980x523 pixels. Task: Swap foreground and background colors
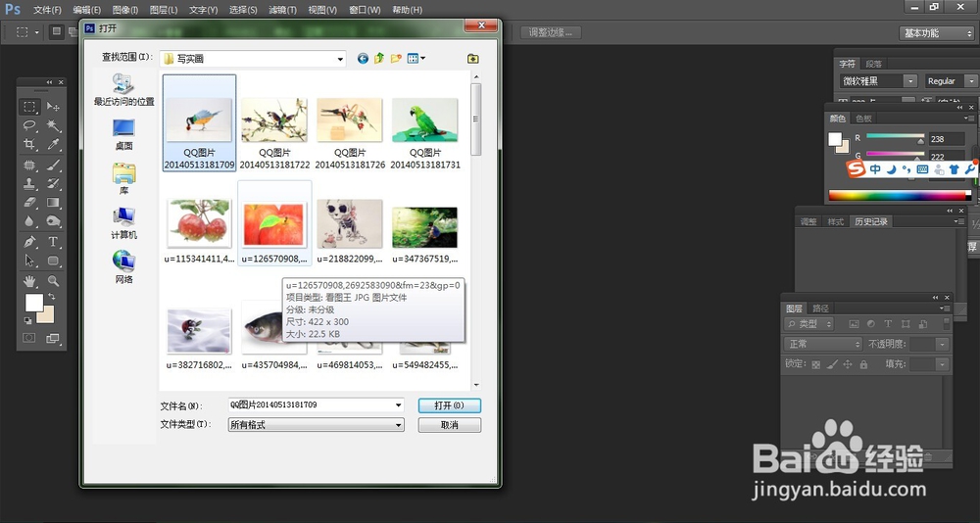[51, 296]
